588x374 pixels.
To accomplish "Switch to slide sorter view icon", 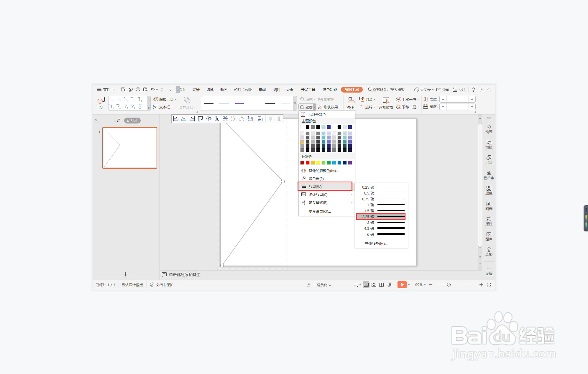I will [374, 285].
